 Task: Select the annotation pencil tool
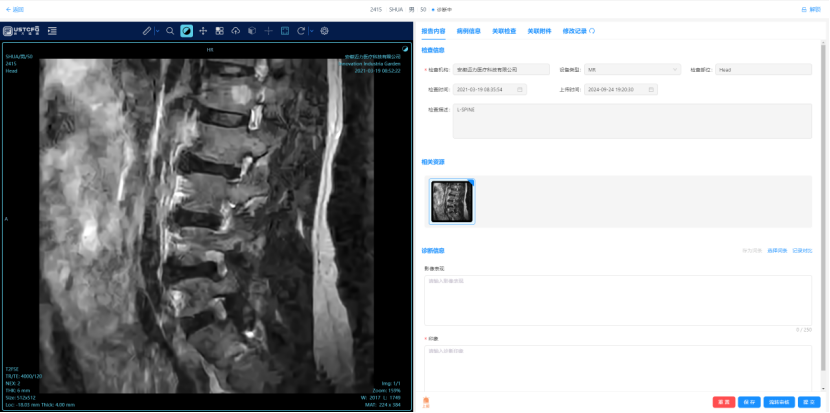[146, 31]
